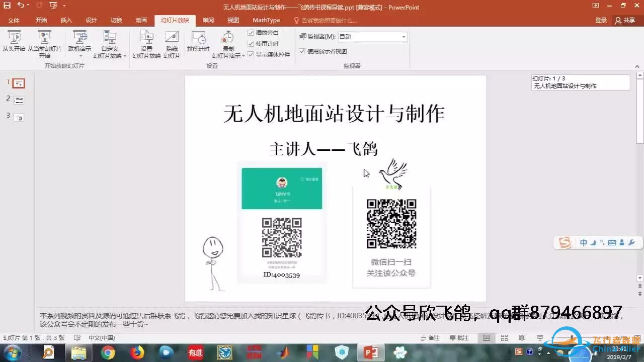
Task: Toggle the 使用计时 checkbox
Action: click(x=251, y=44)
